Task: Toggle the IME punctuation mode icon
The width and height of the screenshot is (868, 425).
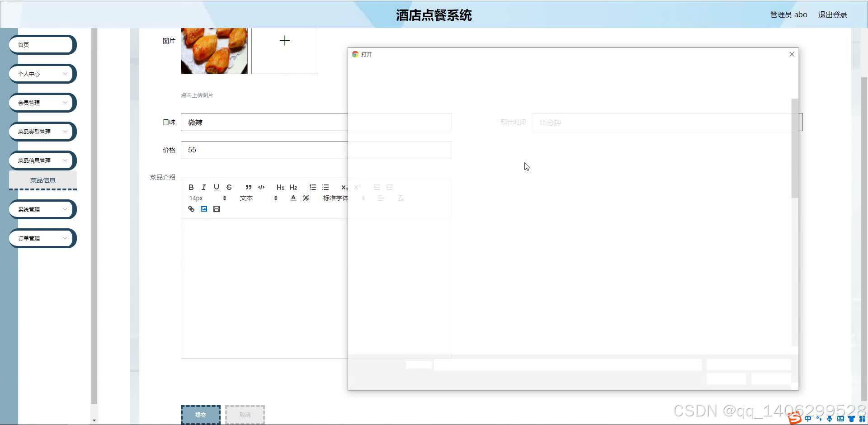Action: (819, 419)
